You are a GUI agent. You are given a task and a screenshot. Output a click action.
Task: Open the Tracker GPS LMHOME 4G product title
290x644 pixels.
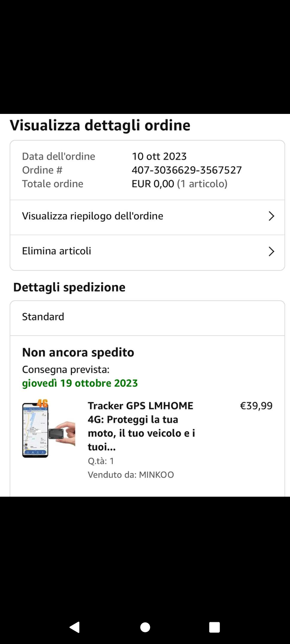(141, 426)
